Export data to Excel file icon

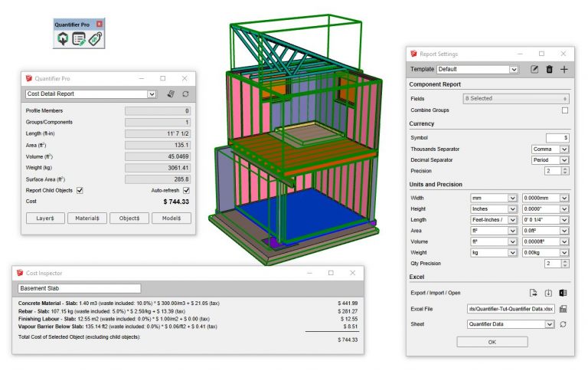pos(534,293)
